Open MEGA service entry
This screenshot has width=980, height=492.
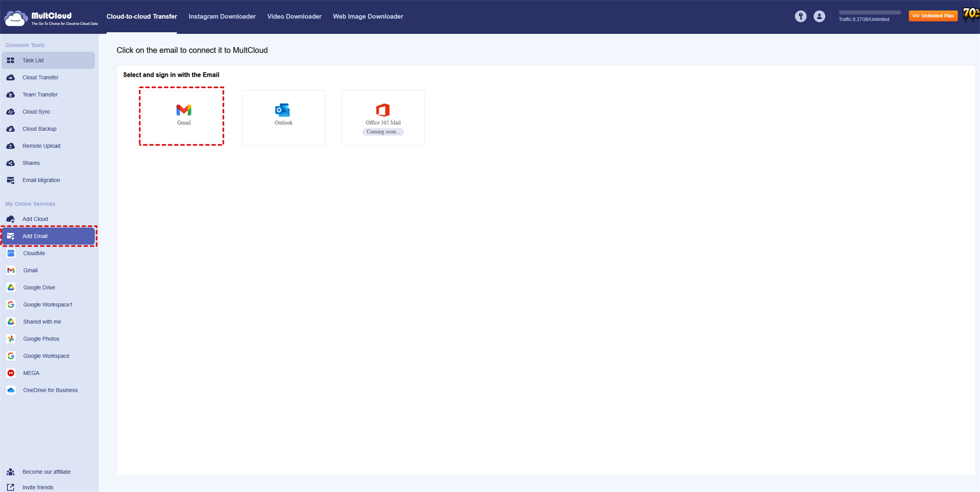tap(48, 373)
